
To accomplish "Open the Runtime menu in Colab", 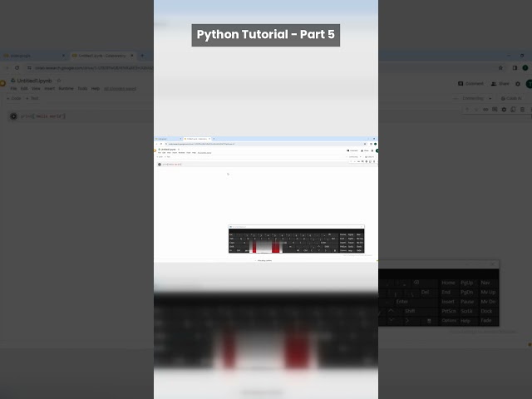I will [66, 89].
